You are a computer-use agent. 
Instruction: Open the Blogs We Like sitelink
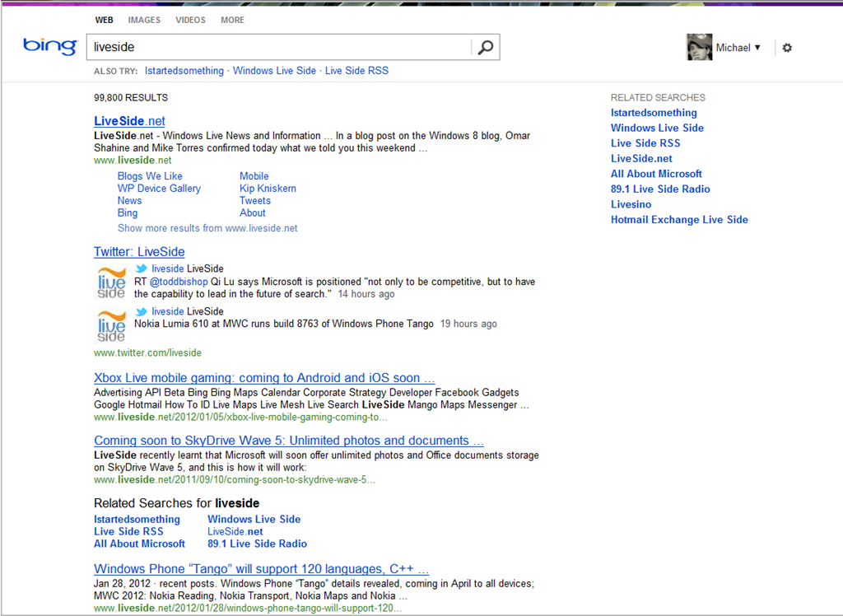click(x=150, y=176)
